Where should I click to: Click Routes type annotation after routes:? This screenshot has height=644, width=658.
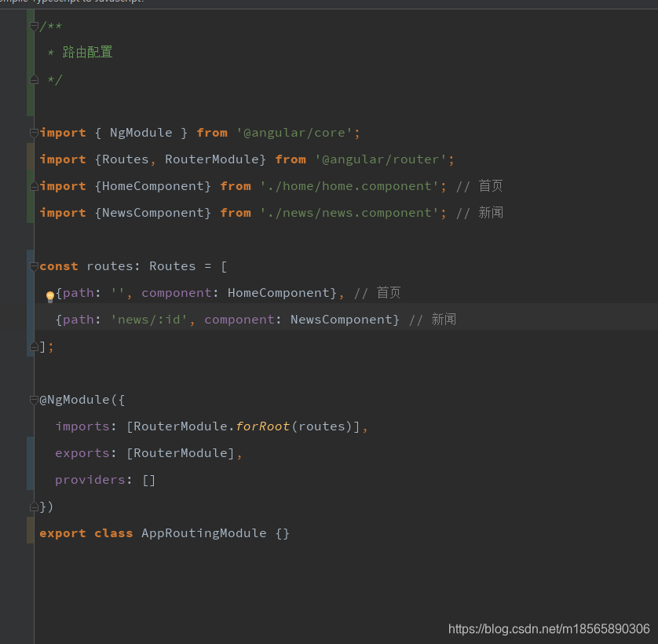point(173,266)
